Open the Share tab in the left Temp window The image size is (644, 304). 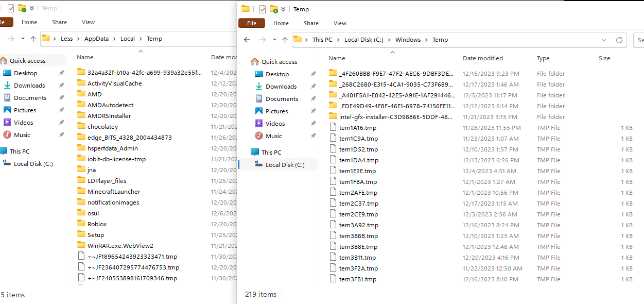click(x=59, y=22)
